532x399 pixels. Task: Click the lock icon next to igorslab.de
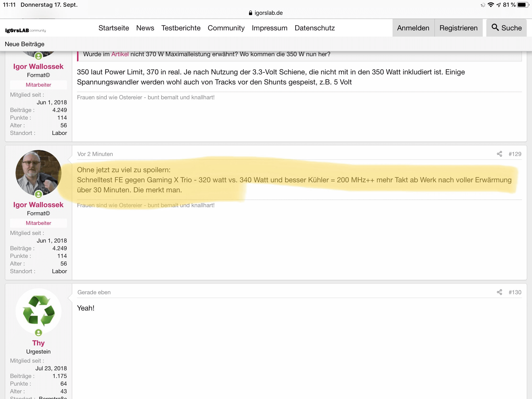pos(251,13)
